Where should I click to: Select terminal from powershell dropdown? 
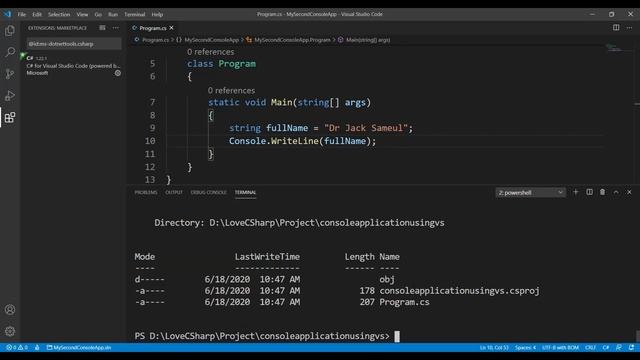click(530, 192)
